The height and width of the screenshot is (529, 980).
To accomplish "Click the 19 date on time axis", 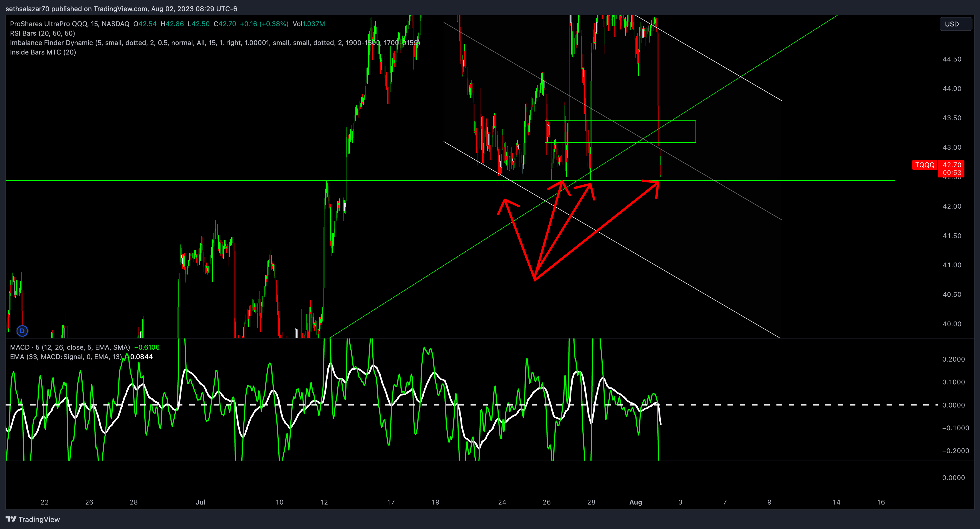I will pos(435,502).
